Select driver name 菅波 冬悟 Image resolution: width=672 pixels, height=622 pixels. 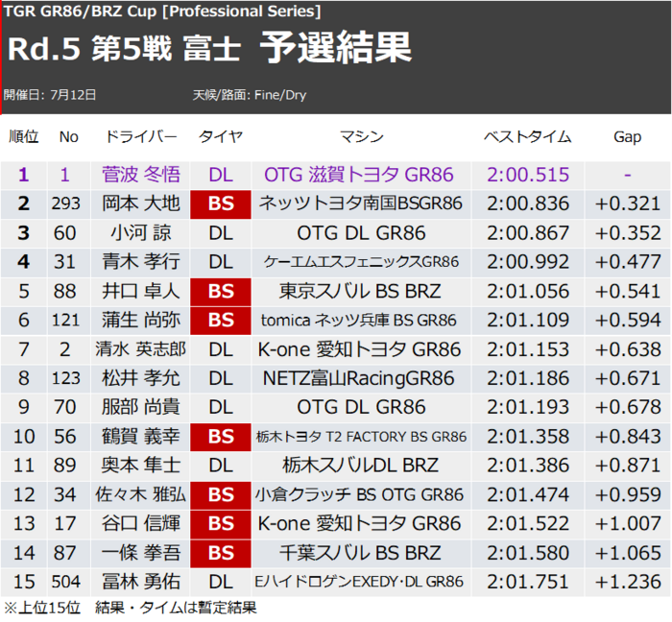point(141,175)
